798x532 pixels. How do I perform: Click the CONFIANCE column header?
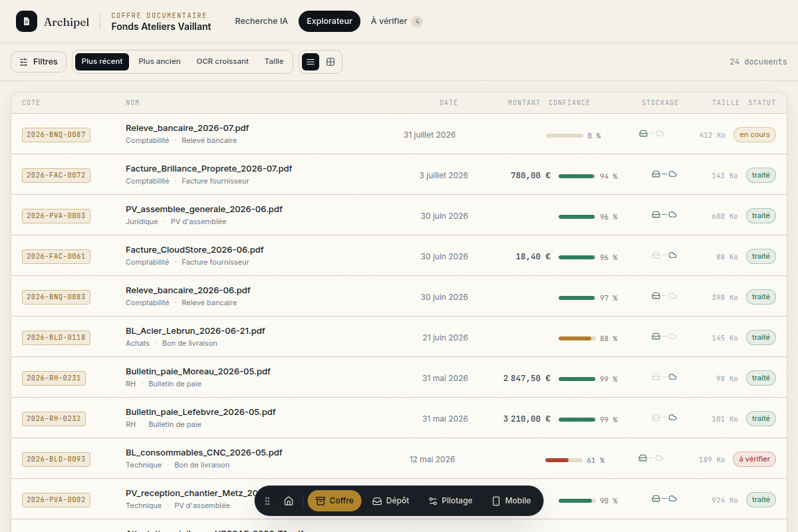point(569,103)
